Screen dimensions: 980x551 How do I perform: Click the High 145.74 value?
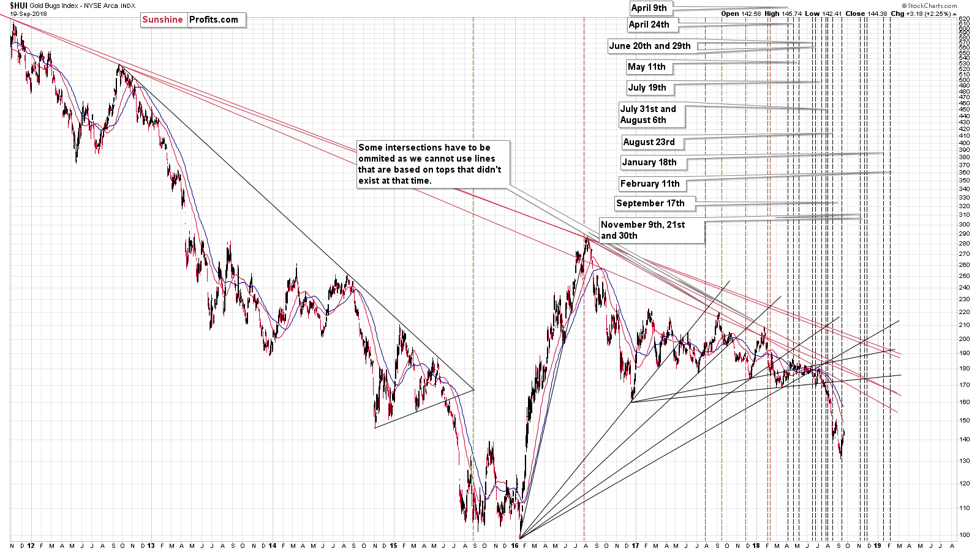pyautogui.click(x=783, y=13)
